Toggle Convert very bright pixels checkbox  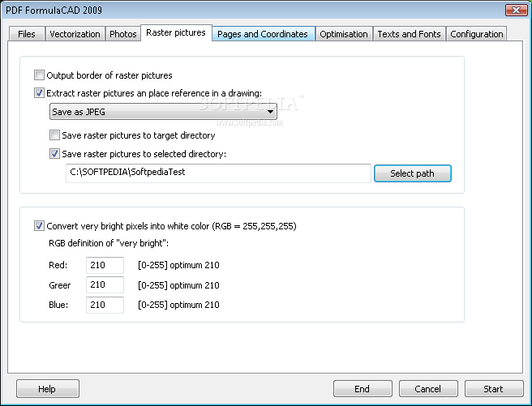click(x=39, y=226)
